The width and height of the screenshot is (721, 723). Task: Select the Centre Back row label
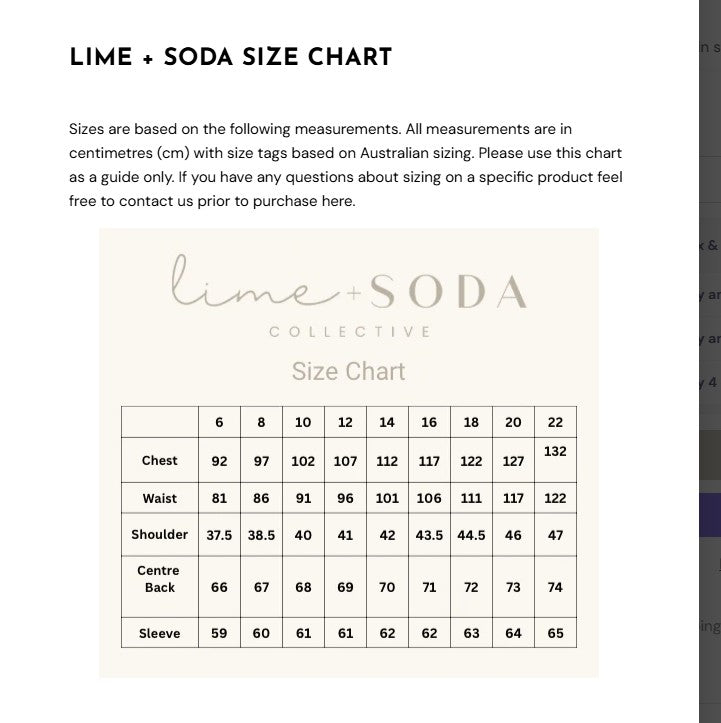tap(160, 579)
